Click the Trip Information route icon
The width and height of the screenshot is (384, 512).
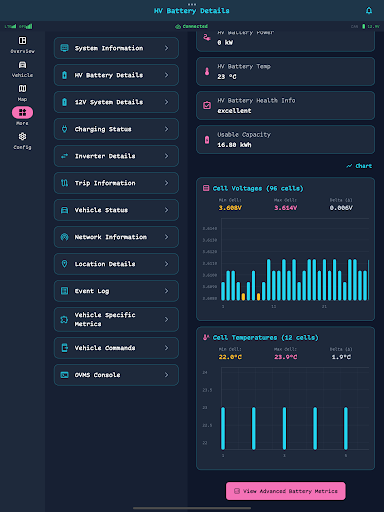tap(65, 183)
